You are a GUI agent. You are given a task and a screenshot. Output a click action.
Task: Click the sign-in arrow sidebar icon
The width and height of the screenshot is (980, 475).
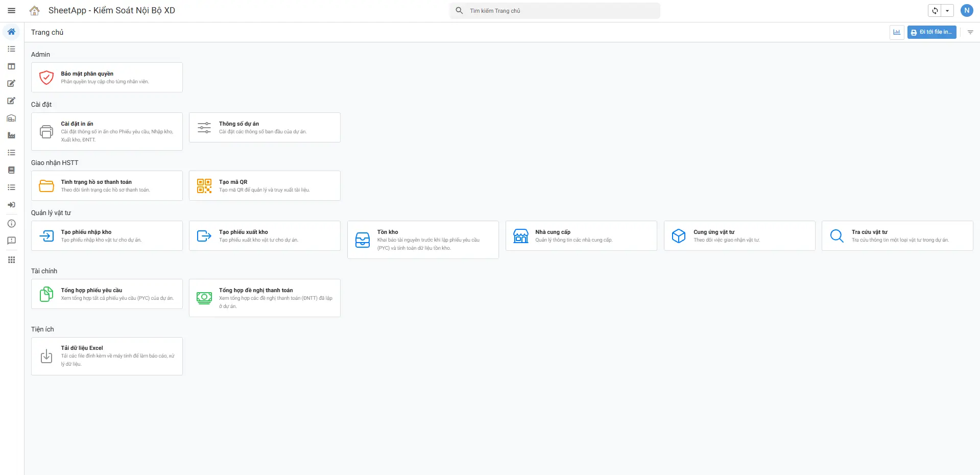(x=11, y=205)
